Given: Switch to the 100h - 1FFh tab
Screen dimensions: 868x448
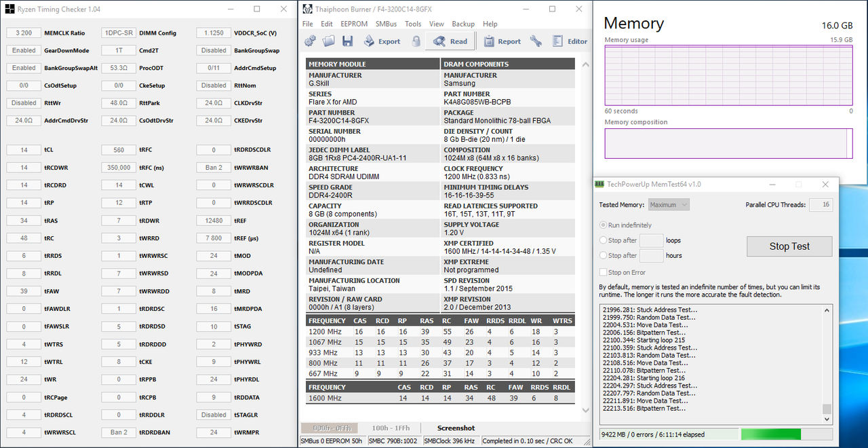Looking at the screenshot, I should 391,428.
